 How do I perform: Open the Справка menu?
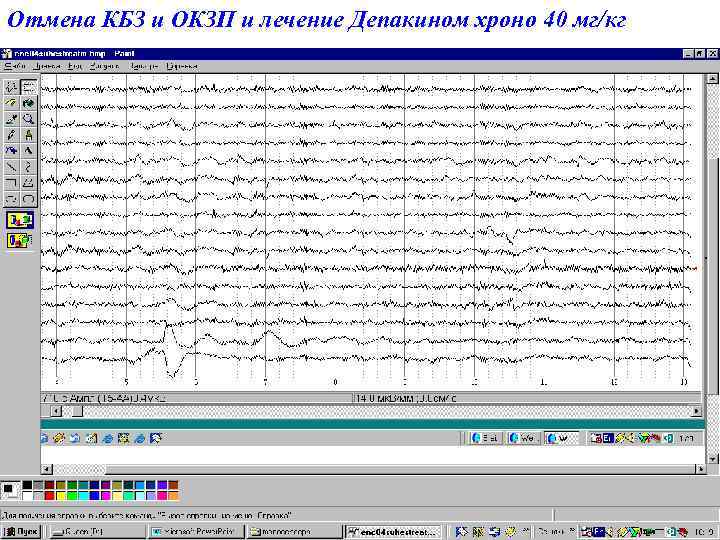point(182,66)
